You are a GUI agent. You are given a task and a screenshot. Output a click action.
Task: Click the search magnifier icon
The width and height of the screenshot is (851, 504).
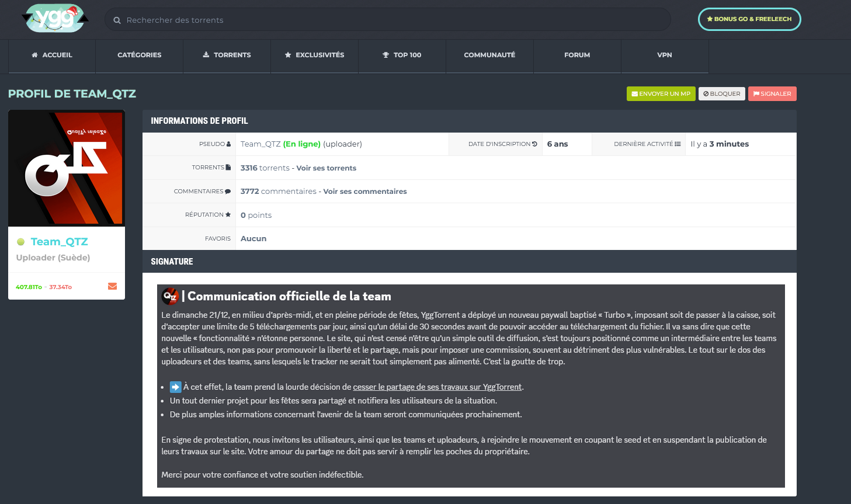tap(117, 20)
